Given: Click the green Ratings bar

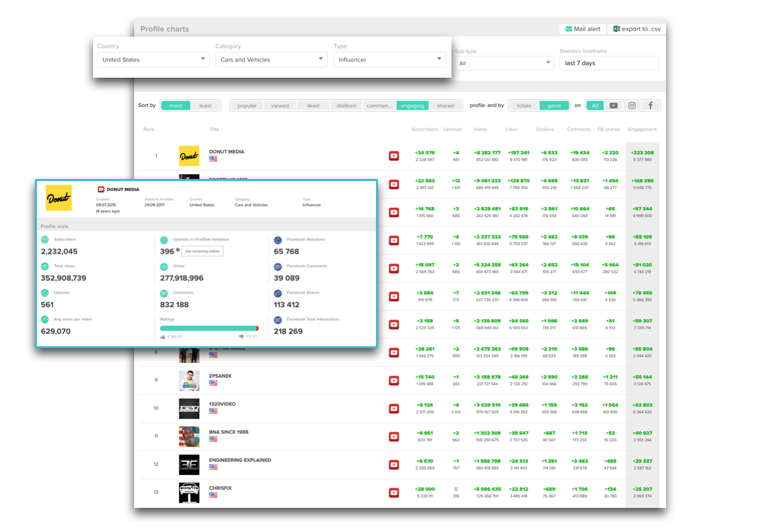Looking at the screenshot, I should click(x=209, y=328).
